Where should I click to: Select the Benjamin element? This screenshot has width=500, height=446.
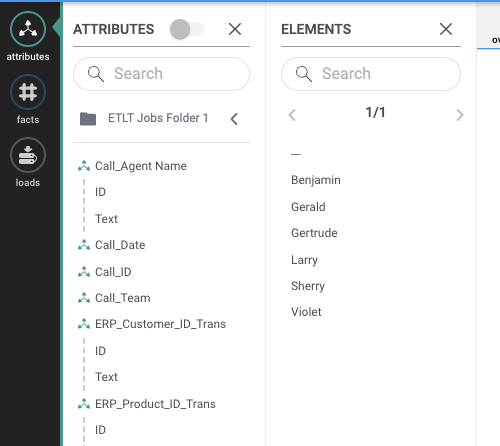[316, 180]
